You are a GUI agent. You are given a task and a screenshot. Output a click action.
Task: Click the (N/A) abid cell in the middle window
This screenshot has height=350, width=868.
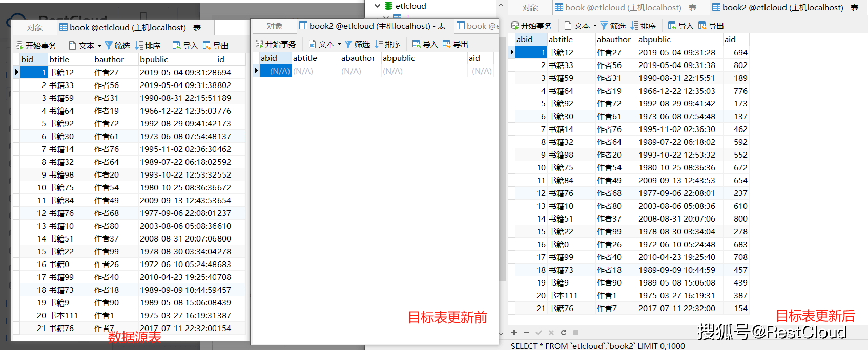pos(276,71)
